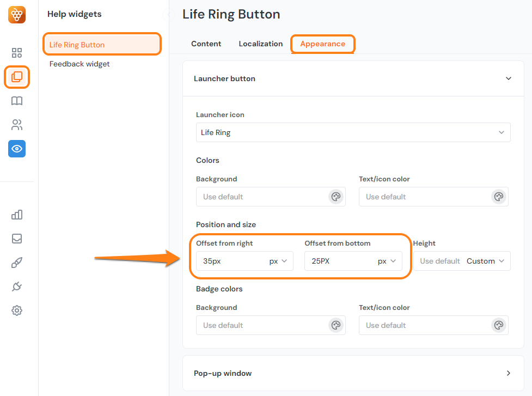Screen dimensions: 532x396
Task: Expand the Pop-up window section
Action: click(509, 373)
